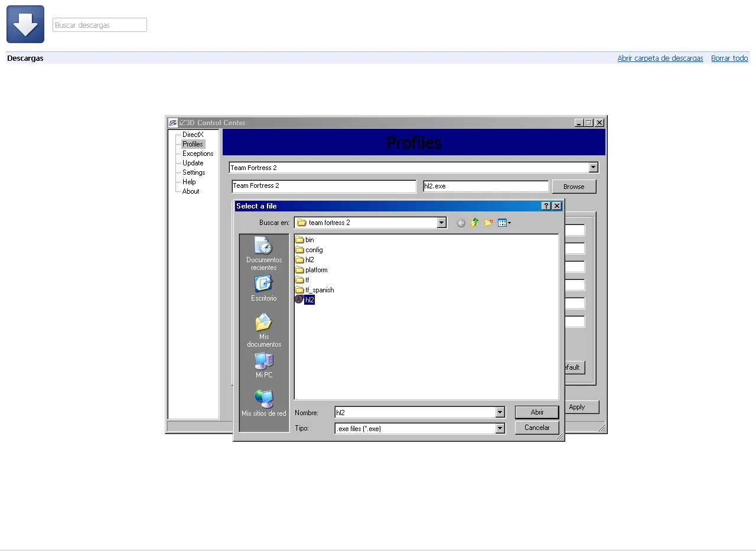756x551 pixels.
Task: Click the Buscar descargas search field
Action: (100, 25)
